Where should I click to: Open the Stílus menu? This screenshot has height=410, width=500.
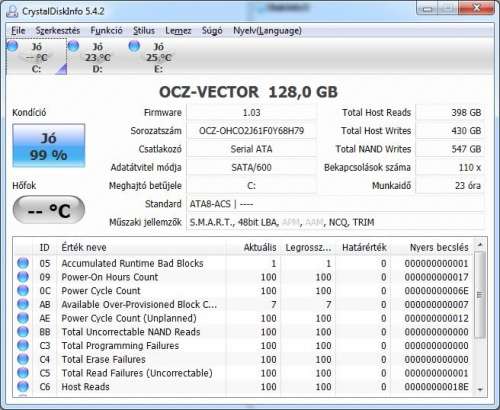144,31
